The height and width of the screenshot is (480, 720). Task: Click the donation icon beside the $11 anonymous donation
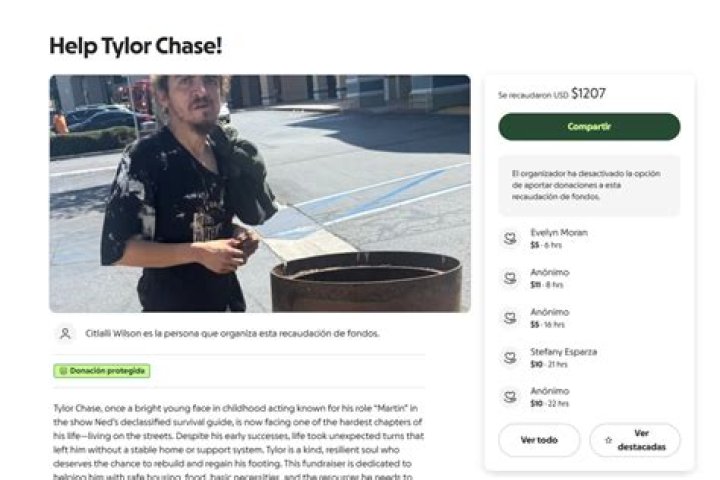510,278
